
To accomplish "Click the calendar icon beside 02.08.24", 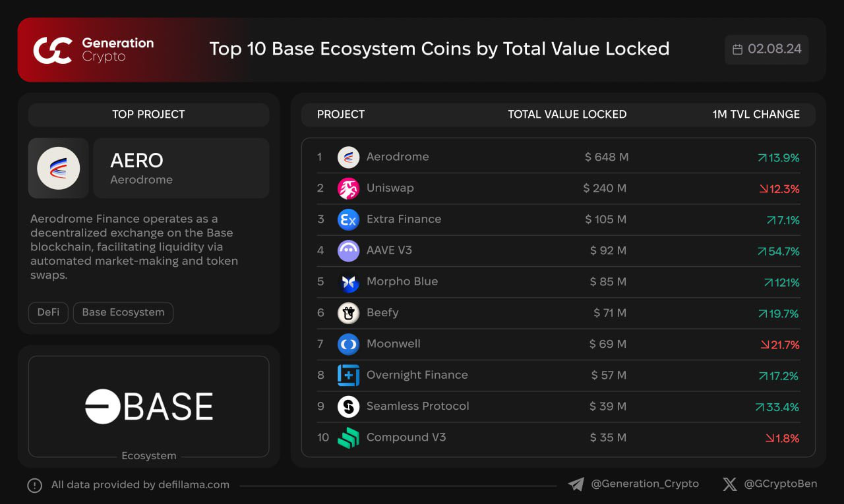I will [738, 49].
